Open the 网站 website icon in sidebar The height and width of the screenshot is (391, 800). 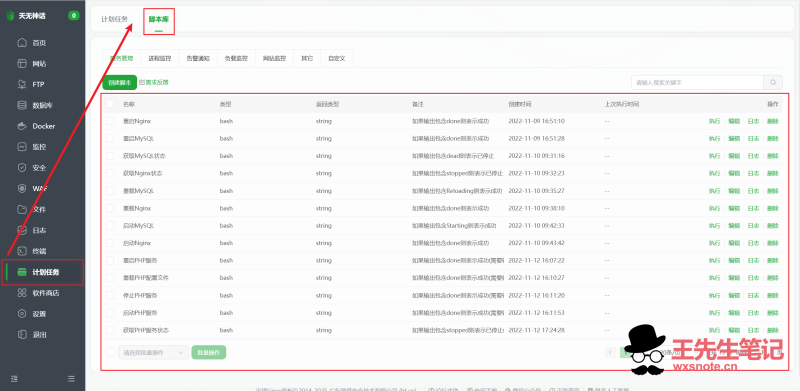point(22,64)
